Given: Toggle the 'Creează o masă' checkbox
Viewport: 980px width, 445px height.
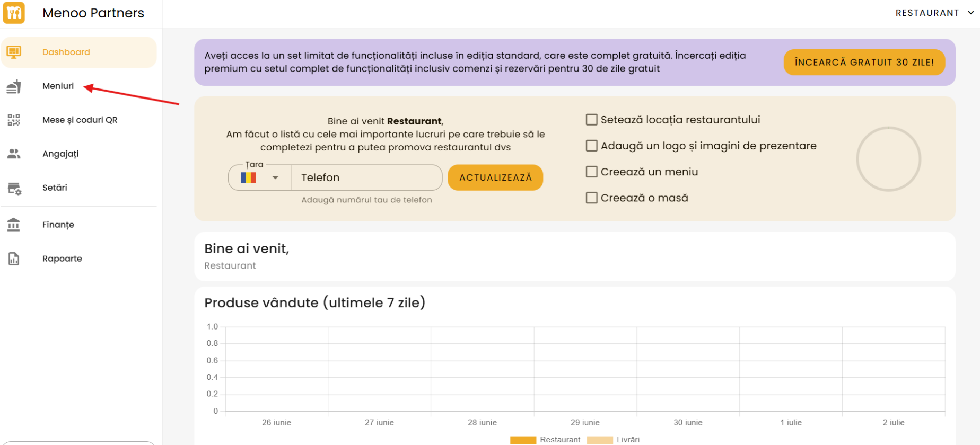Looking at the screenshot, I should [591, 198].
